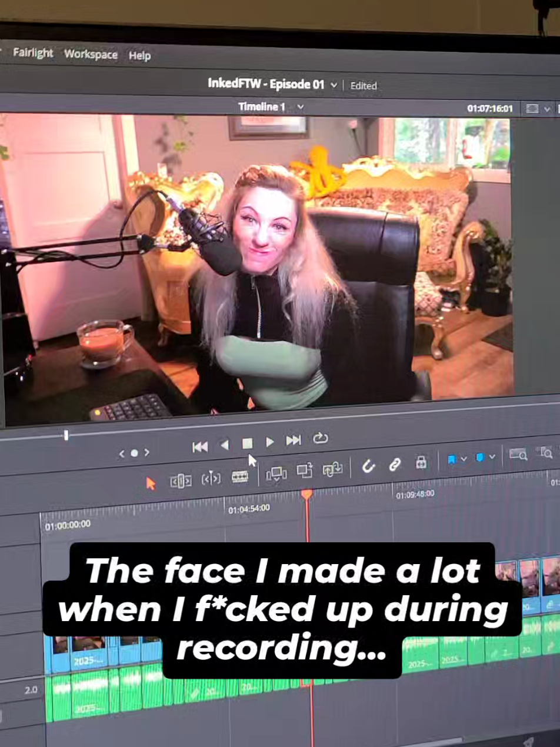Activate the Selection Mode arrow tool
Viewport: 560px width, 747px height.
(x=151, y=483)
